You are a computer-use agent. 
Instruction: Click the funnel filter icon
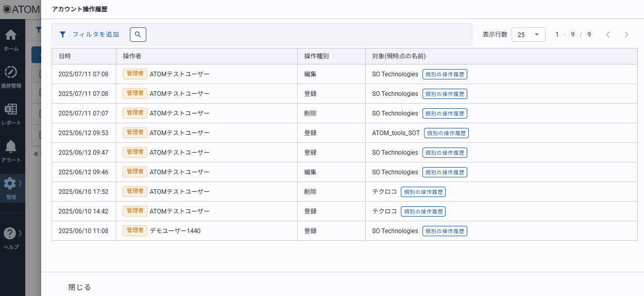[63, 35]
